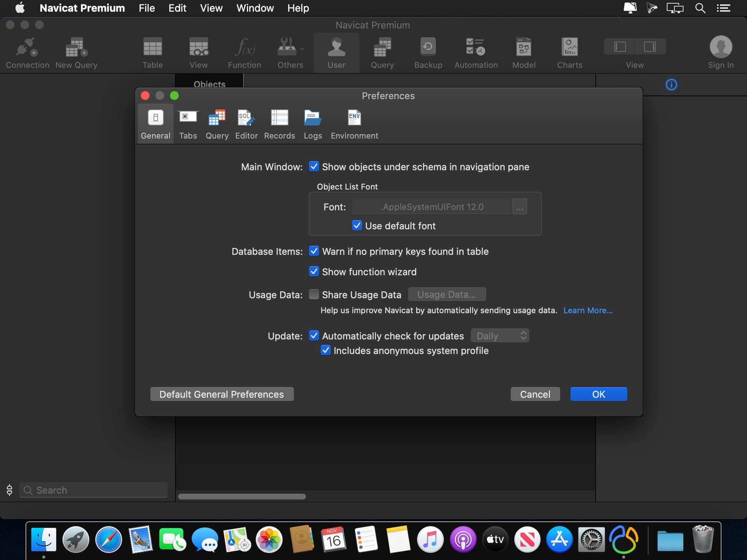
Task: Open the Logs preferences icon
Action: 313,118
